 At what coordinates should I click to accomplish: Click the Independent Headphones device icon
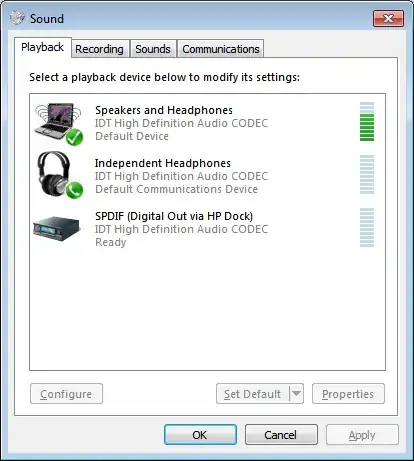tap(60, 175)
